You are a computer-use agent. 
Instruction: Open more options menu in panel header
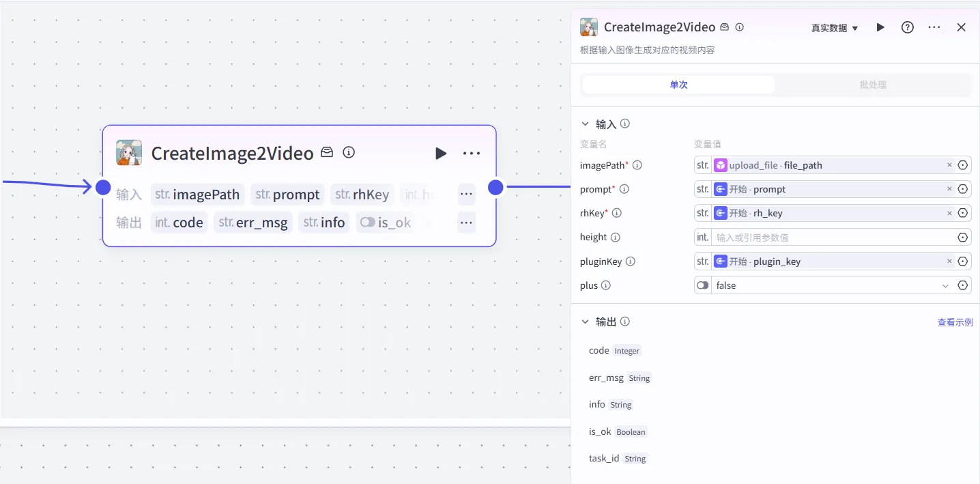click(x=934, y=27)
